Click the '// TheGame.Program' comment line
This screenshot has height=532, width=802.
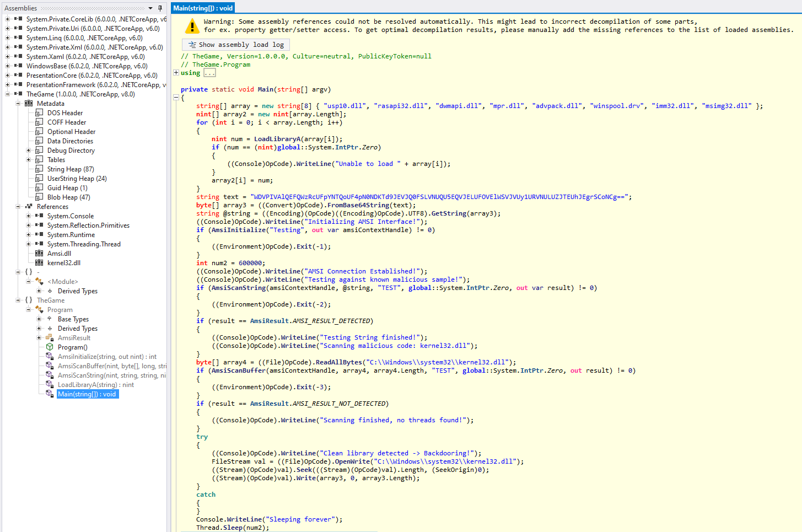(x=216, y=65)
